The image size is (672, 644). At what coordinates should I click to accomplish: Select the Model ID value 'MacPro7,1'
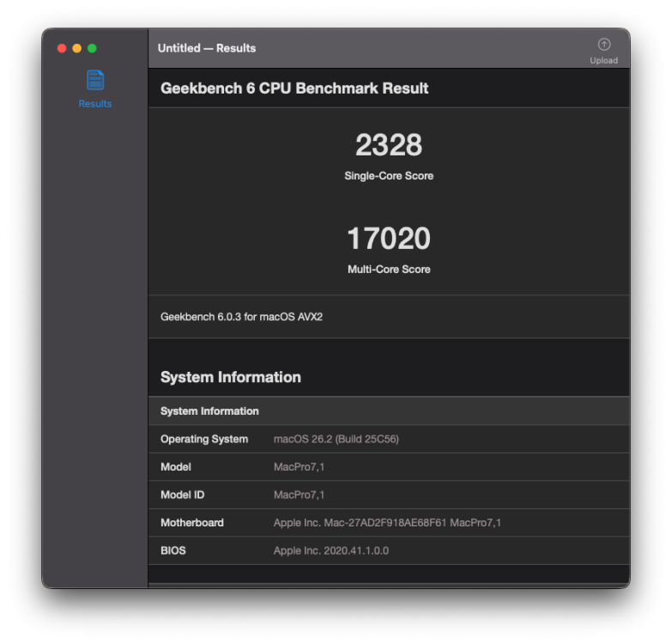click(x=299, y=495)
